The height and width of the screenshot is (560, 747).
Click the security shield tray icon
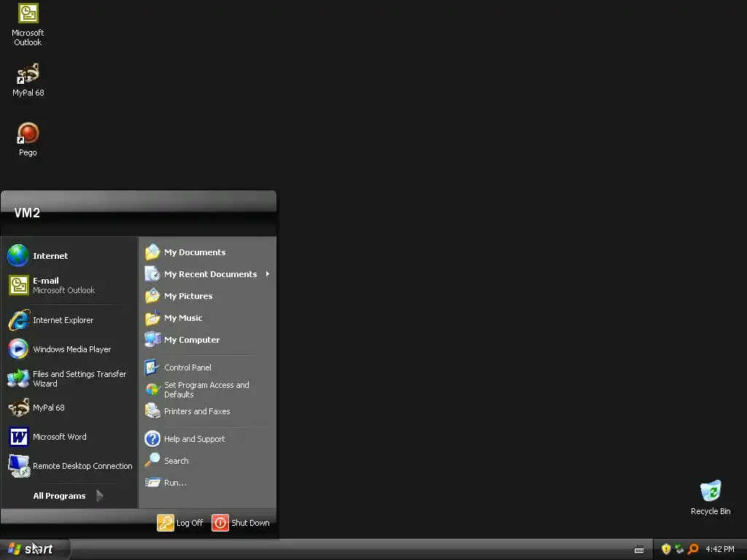(x=666, y=549)
